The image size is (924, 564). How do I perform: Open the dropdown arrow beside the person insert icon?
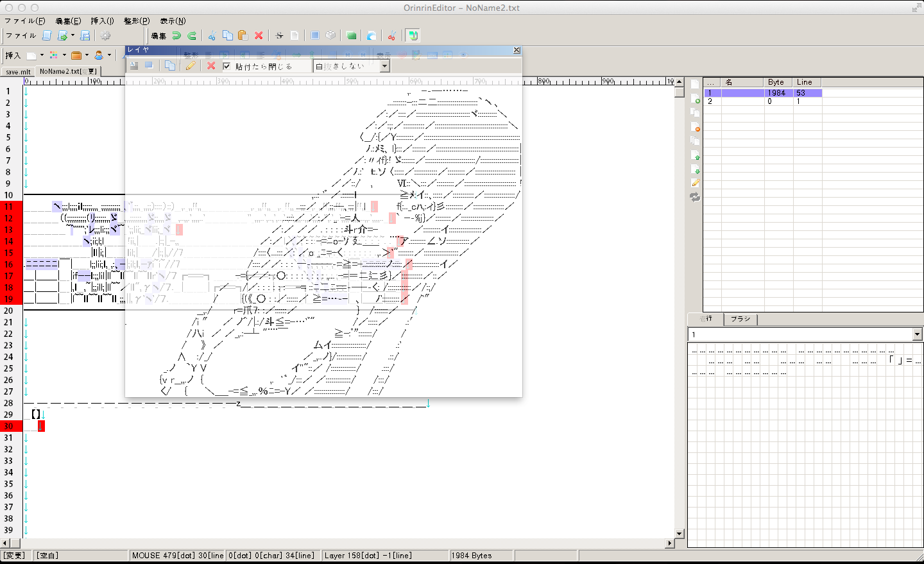click(x=109, y=55)
